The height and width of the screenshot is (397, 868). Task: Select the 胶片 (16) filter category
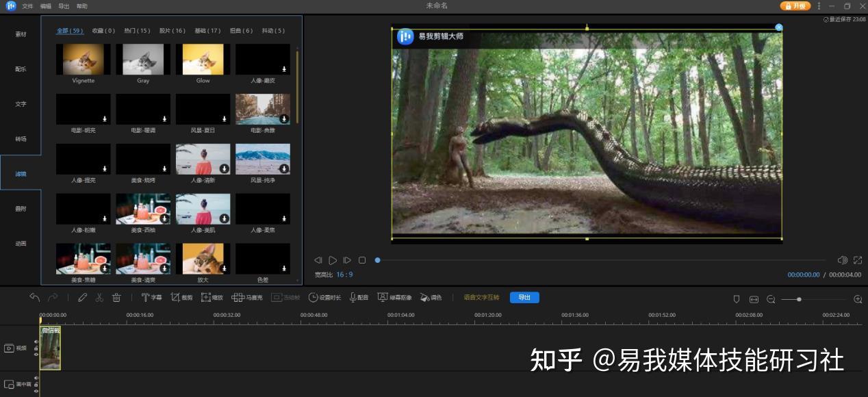pyautogui.click(x=173, y=31)
